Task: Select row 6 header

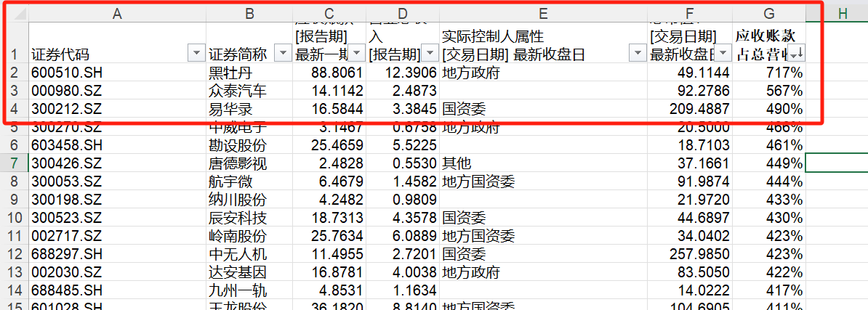Action: point(14,145)
